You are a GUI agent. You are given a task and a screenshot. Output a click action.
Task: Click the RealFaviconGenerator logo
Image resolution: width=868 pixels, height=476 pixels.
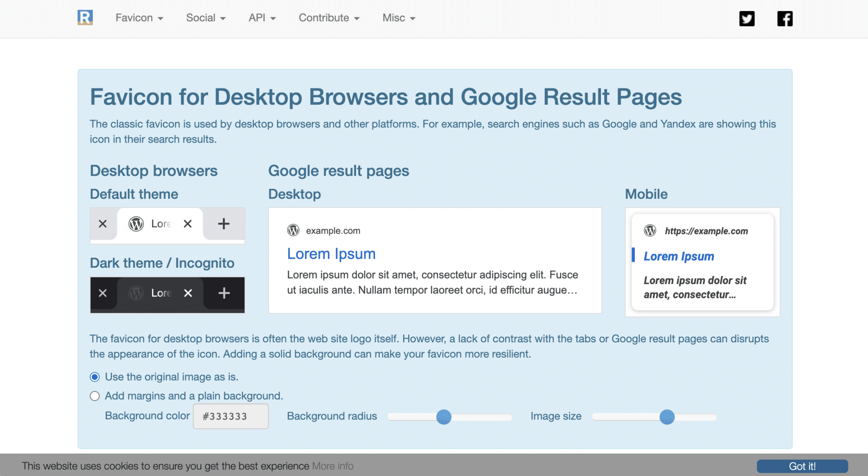pyautogui.click(x=85, y=17)
